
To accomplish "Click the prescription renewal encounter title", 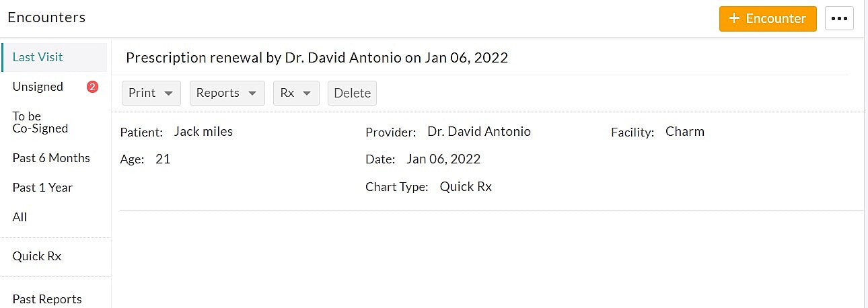I will tap(317, 58).
